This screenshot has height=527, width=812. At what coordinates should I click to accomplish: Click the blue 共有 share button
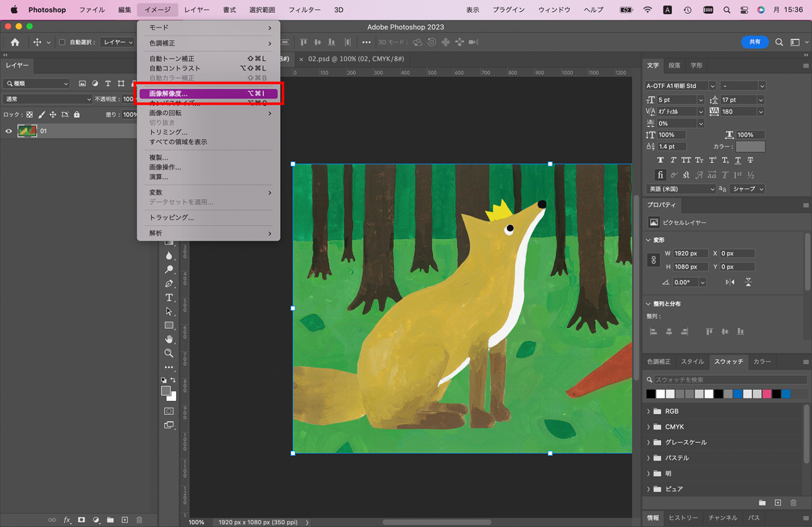(754, 42)
